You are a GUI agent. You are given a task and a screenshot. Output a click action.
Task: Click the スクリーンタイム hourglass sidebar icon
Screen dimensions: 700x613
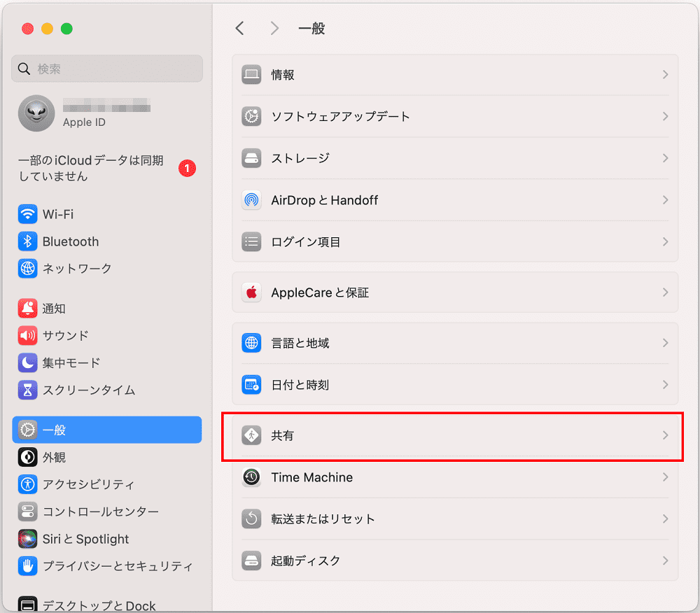tap(28, 390)
